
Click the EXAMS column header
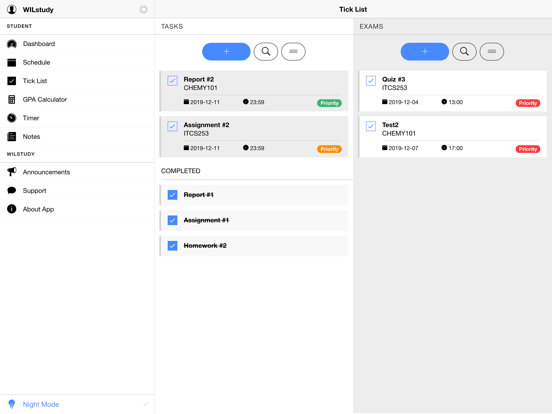tap(371, 26)
